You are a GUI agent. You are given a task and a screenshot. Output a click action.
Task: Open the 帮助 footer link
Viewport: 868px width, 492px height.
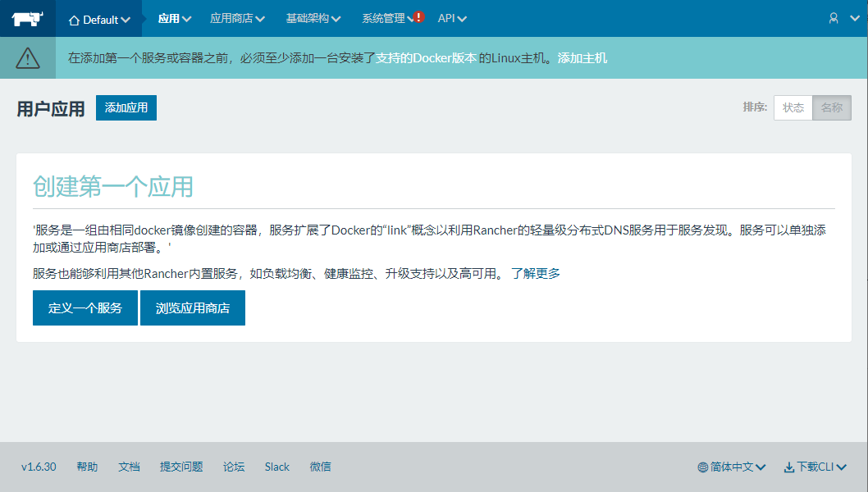(x=87, y=467)
